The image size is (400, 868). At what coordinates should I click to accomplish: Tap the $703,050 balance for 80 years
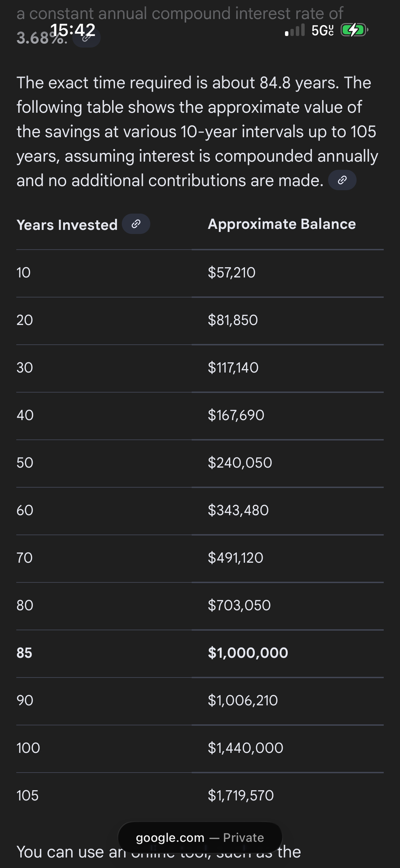click(x=239, y=605)
